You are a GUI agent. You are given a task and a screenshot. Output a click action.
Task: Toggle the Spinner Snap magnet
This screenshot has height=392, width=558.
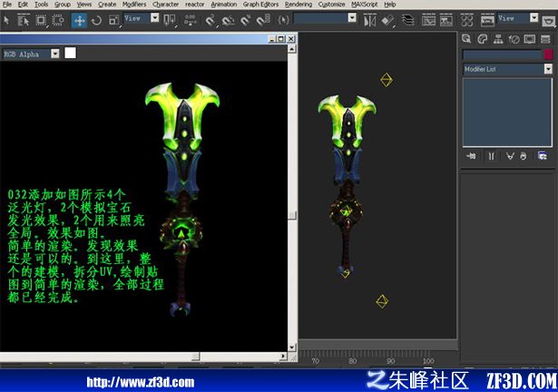264,20
